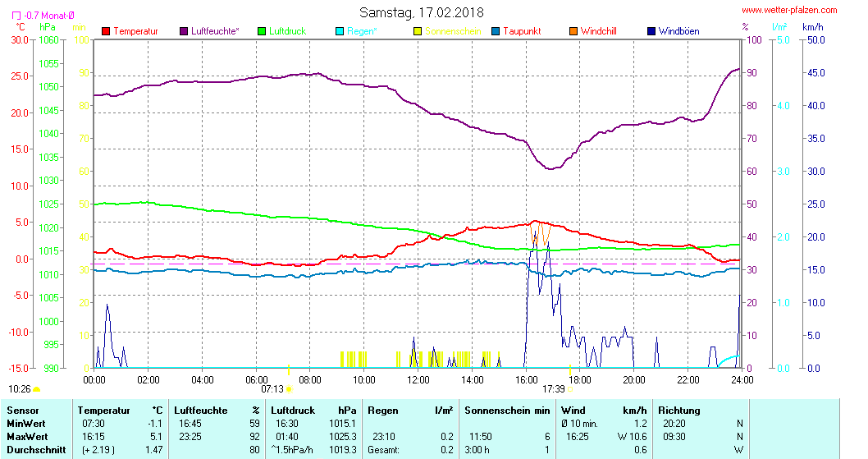Screen dimensions: 868x459
Task: Click the MaxWert row label
Action: tap(27, 437)
